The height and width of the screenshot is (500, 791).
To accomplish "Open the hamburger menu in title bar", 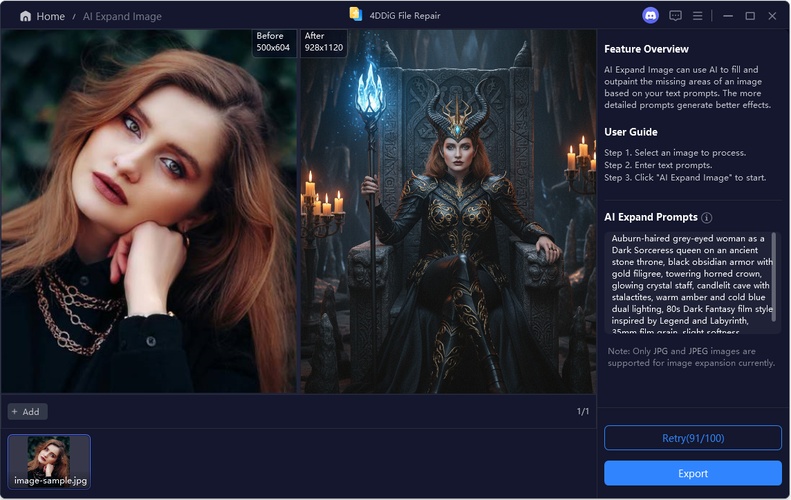I will (697, 16).
